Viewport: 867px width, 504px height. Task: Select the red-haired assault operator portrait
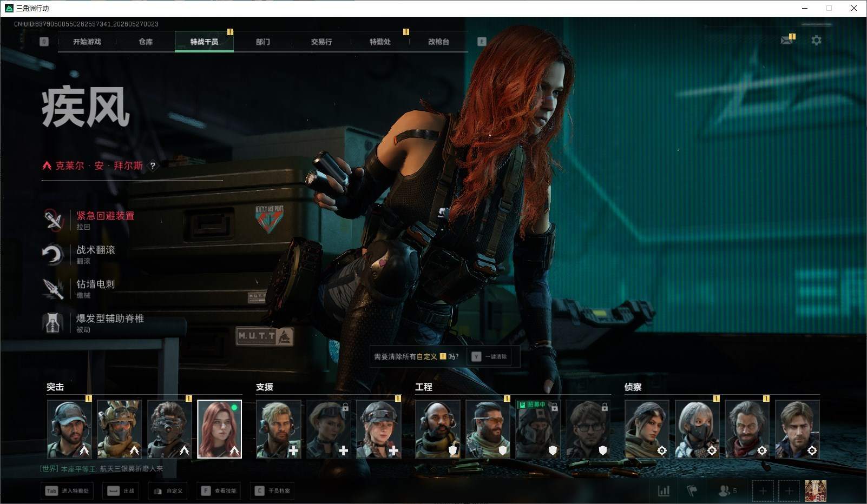tap(219, 429)
